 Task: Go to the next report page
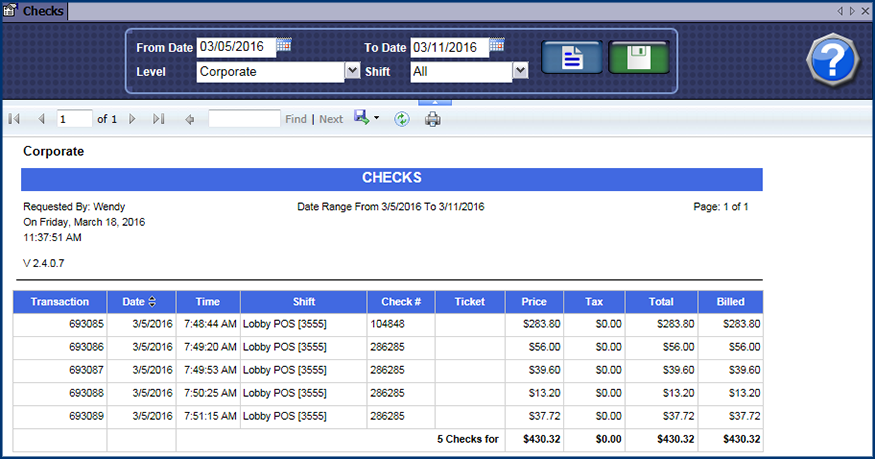pos(132,119)
